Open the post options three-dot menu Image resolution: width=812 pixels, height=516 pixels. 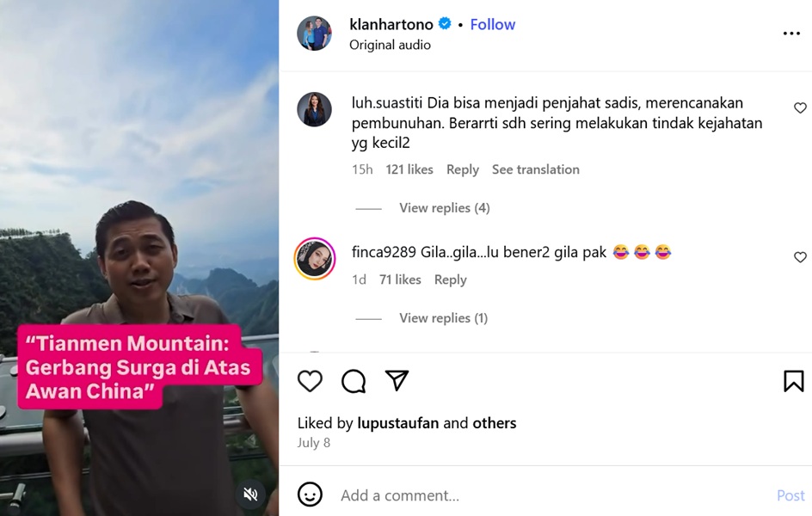(791, 33)
